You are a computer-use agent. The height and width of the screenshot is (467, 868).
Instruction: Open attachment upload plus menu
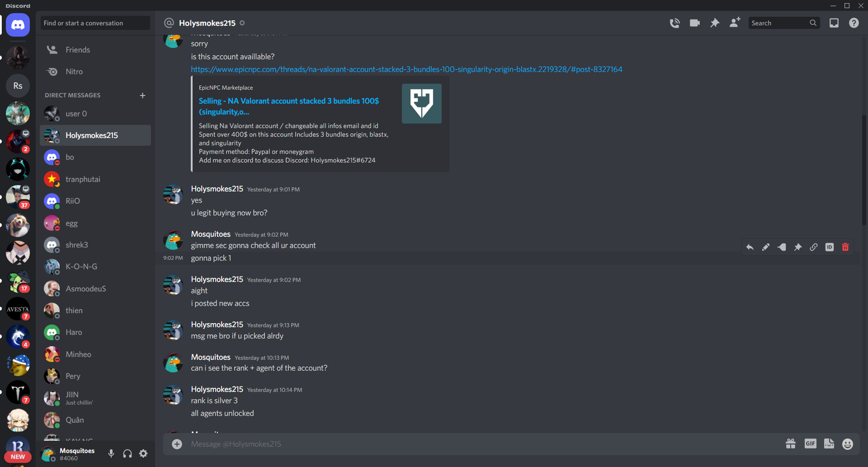click(x=177, y=444)
